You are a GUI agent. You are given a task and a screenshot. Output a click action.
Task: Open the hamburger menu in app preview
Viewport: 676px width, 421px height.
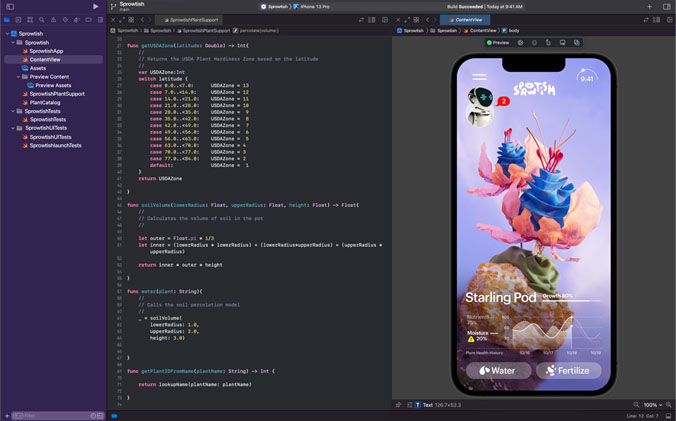(479, 77)
